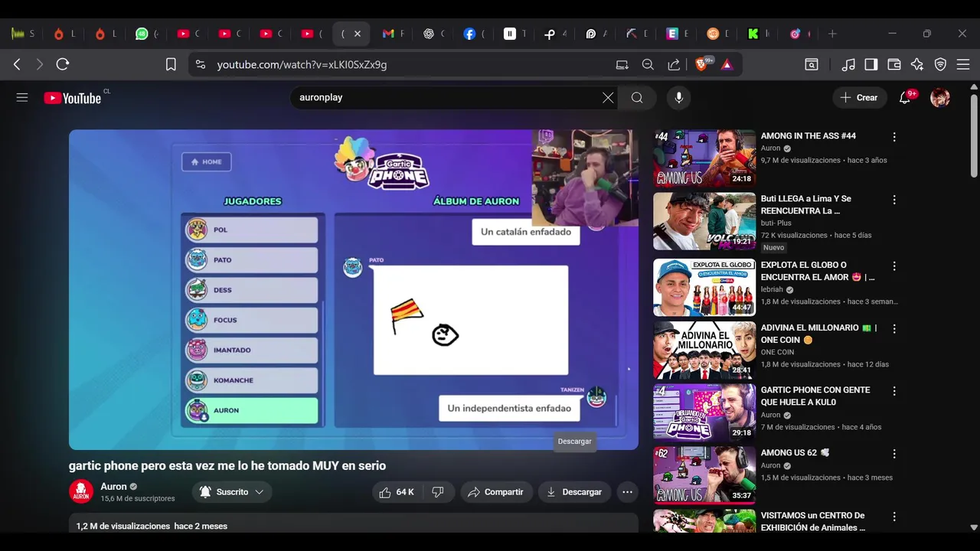Viewport: 980px width, 551px height.
Task: Run the search with the magnifier button
Action: (x=637, y=97)
